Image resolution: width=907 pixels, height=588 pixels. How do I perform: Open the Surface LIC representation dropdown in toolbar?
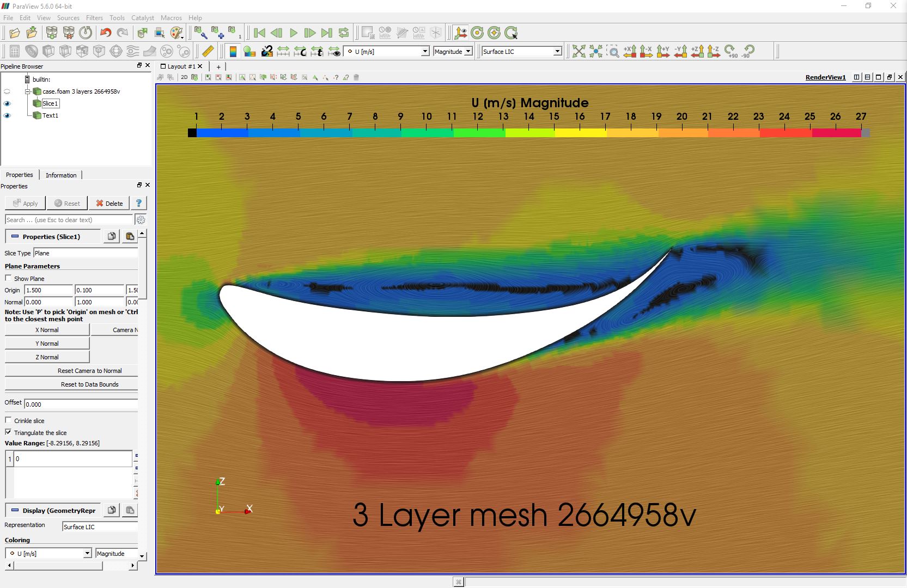click(x=522, y=52)
